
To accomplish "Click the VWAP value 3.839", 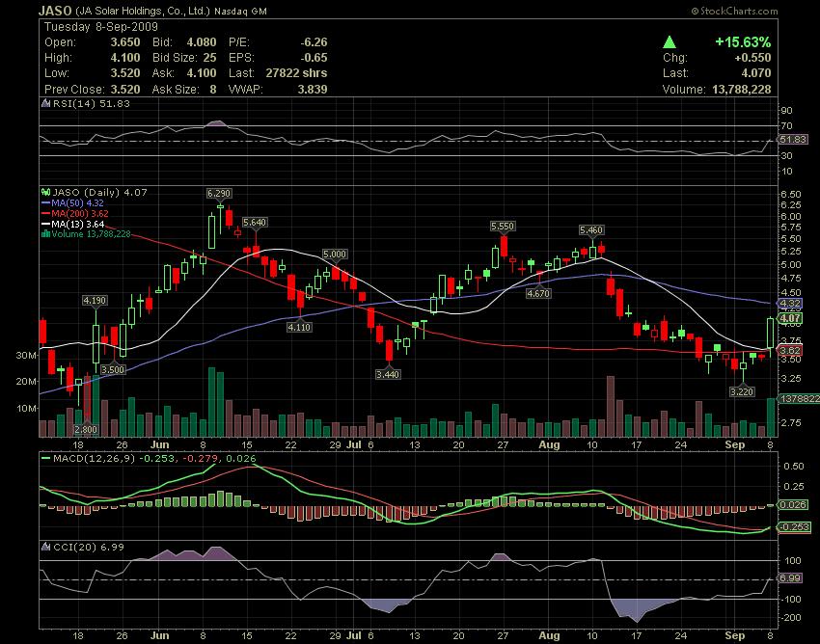I will 313,90.
